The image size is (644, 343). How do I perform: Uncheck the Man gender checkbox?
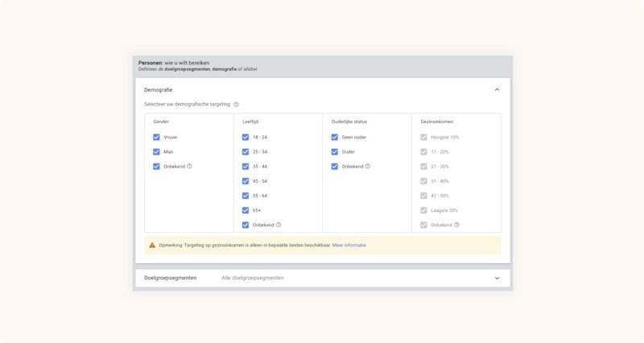pos(156,152)
